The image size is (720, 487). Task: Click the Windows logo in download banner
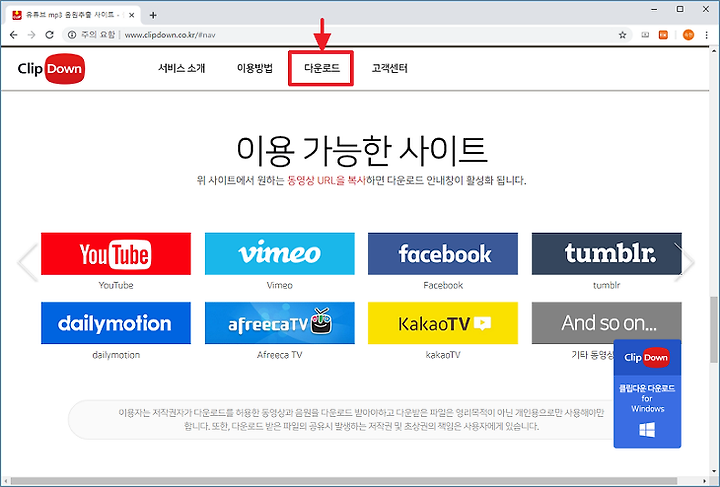[647, 430]
